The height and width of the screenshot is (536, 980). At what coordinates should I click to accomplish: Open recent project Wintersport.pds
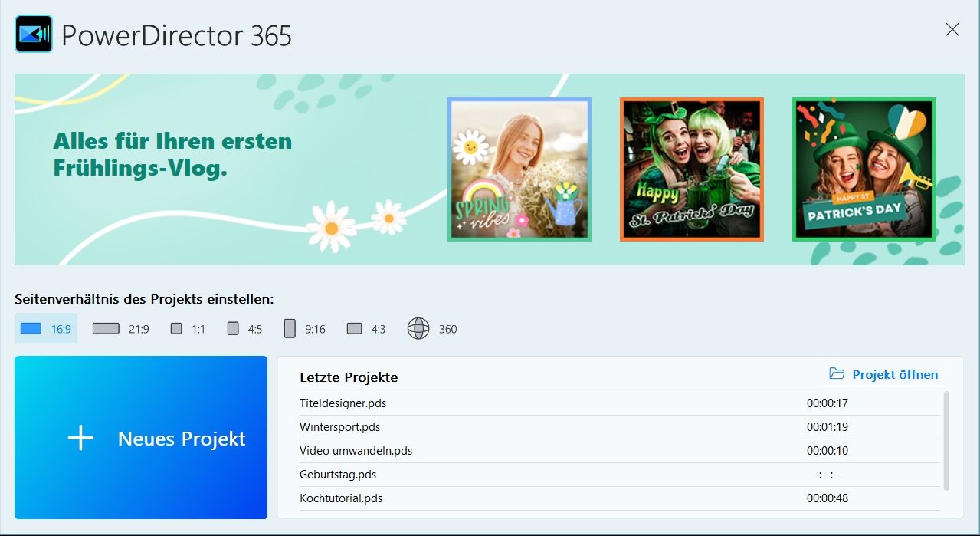point(339,426)
